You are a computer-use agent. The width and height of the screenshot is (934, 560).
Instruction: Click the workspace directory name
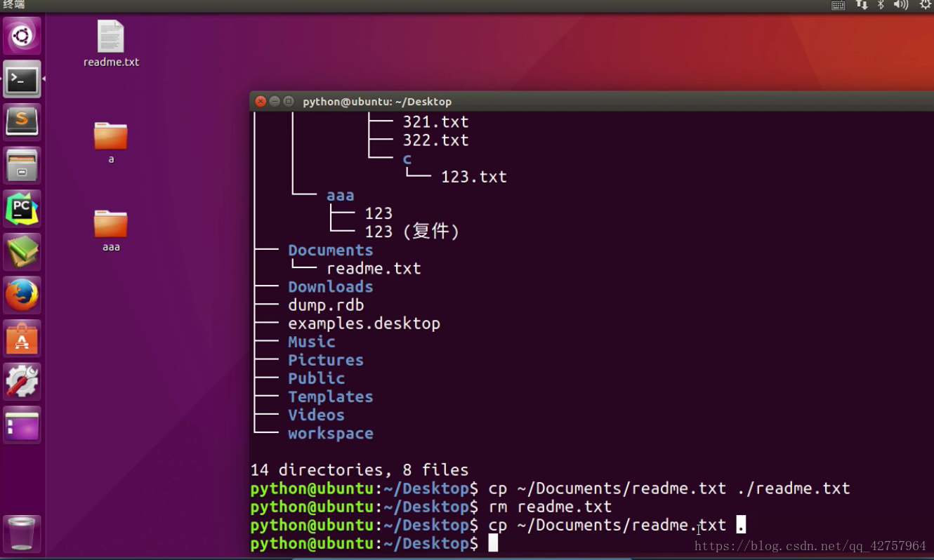coord(331,434)
